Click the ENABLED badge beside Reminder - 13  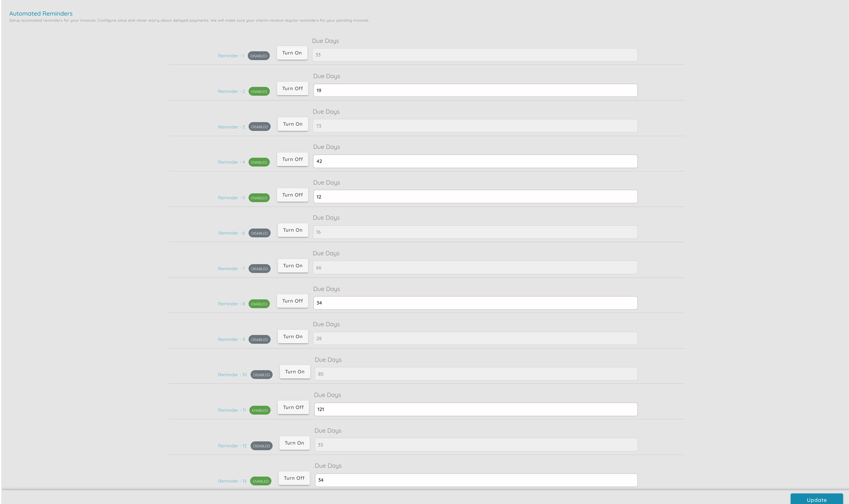pyautogui.click(x=260, y=481)
